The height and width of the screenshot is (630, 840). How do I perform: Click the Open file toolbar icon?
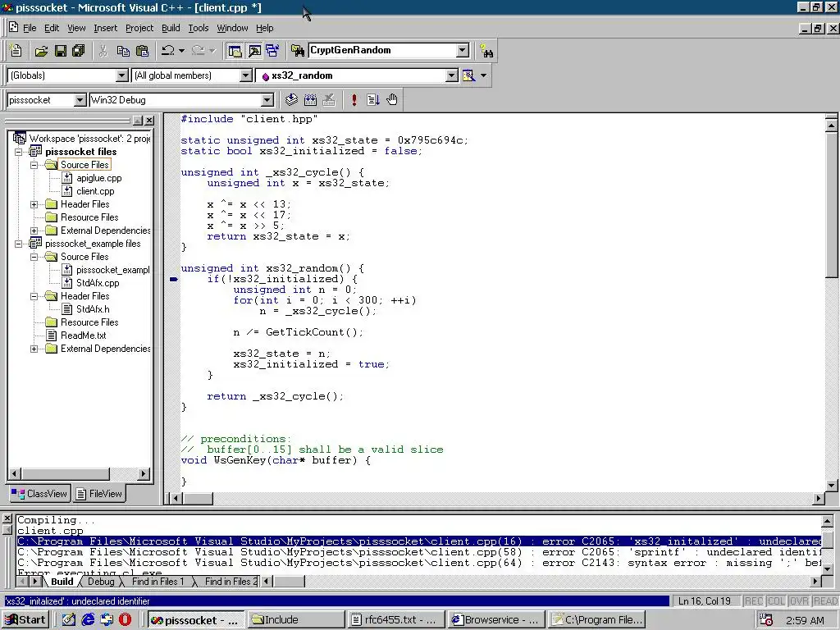(x=41, y=51)
